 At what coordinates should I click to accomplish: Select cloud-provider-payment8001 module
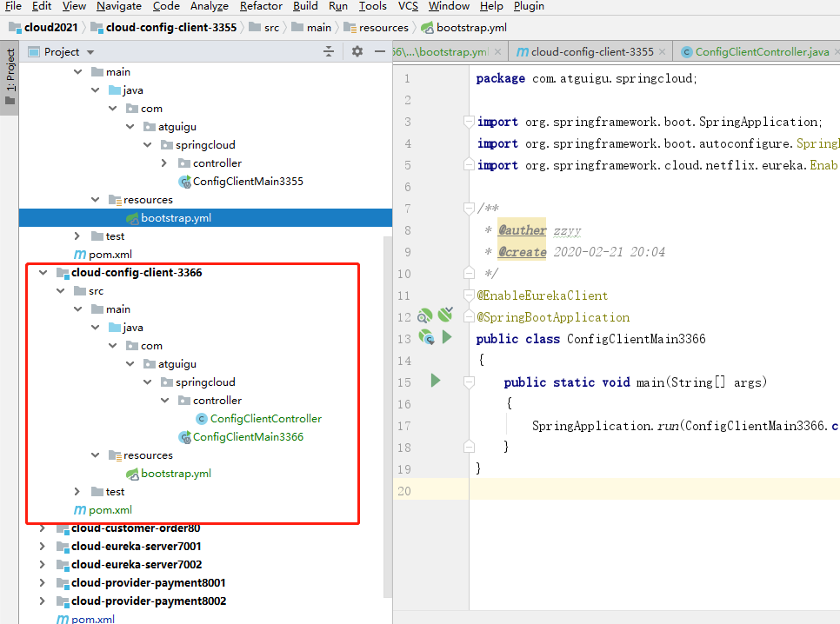[x=148, y=583]
